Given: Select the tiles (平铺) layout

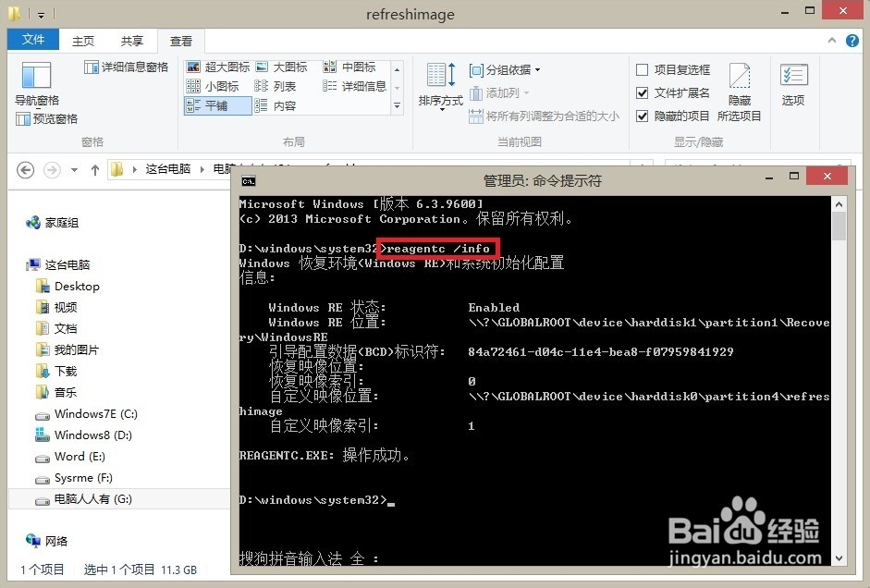Looking at the screenshot, I should [x=217, y=105].
